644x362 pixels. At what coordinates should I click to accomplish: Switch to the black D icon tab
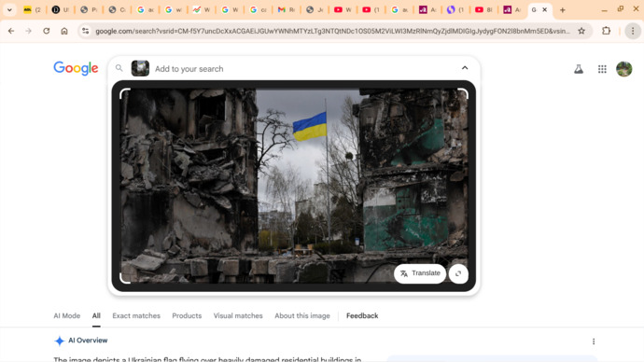click(x=61, y=10)
